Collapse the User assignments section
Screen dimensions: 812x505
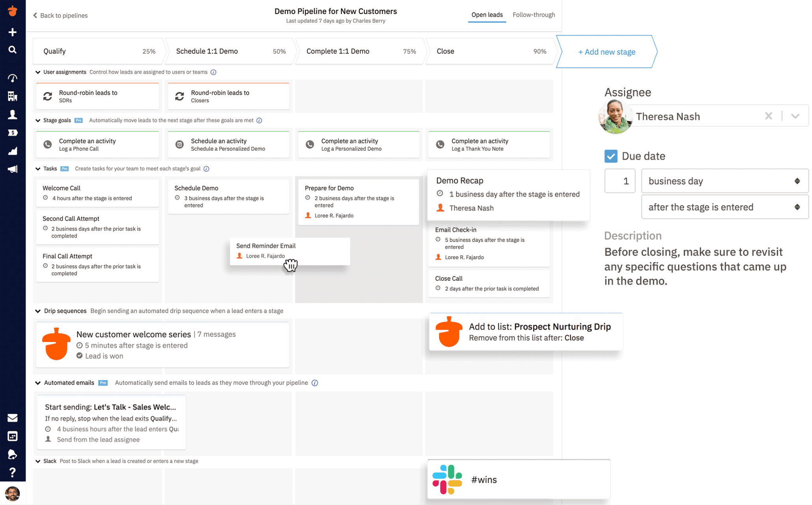click(x=38, y=72)
